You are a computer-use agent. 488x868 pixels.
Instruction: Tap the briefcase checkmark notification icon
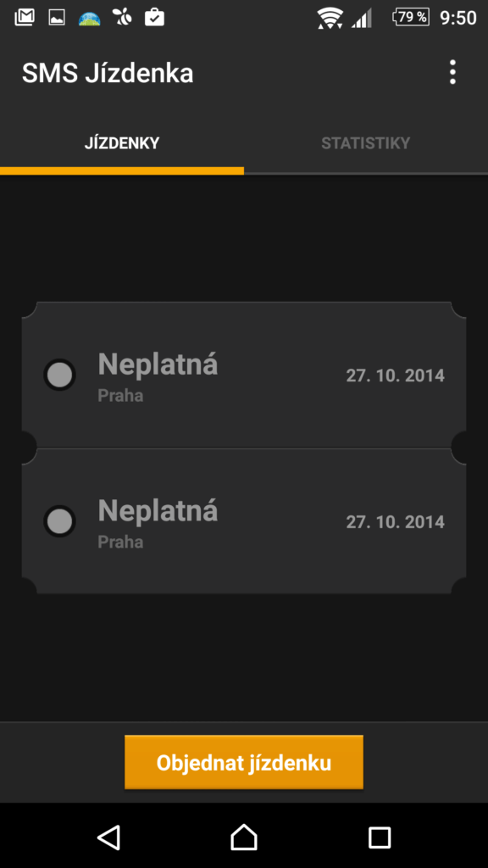154,18
